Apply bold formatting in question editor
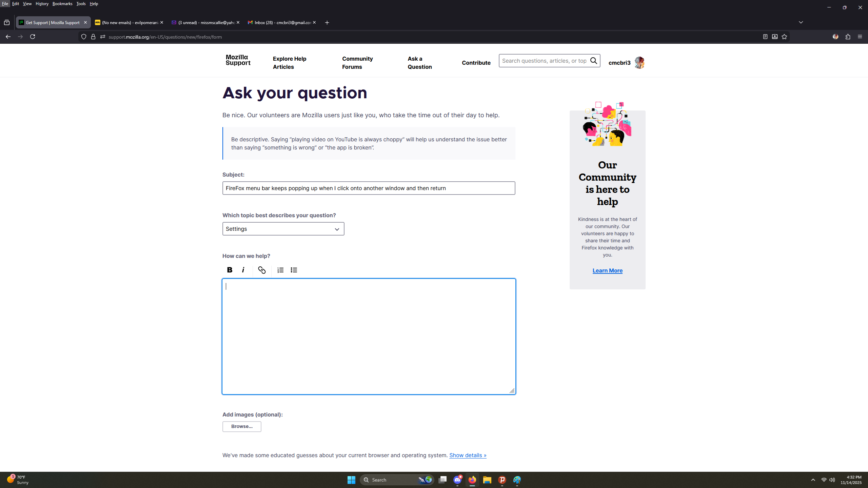Screen dimensions: 868x488 click(x=230, y=270)
